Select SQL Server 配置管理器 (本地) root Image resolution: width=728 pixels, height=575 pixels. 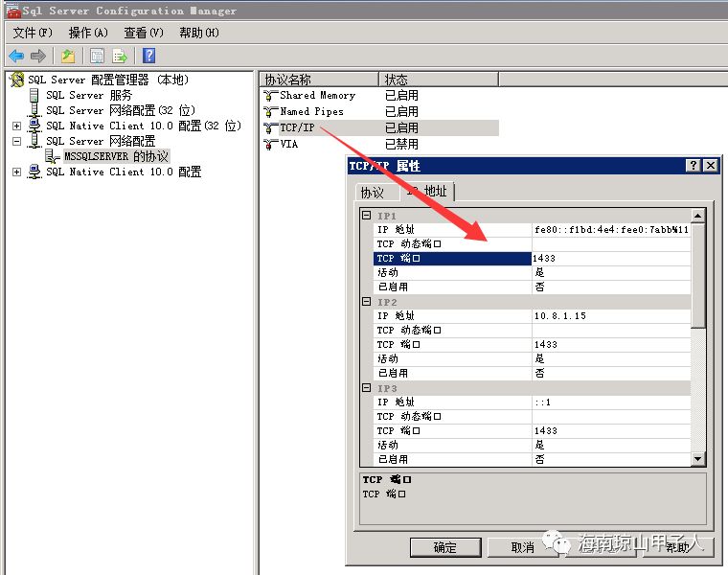click(107, 80)
